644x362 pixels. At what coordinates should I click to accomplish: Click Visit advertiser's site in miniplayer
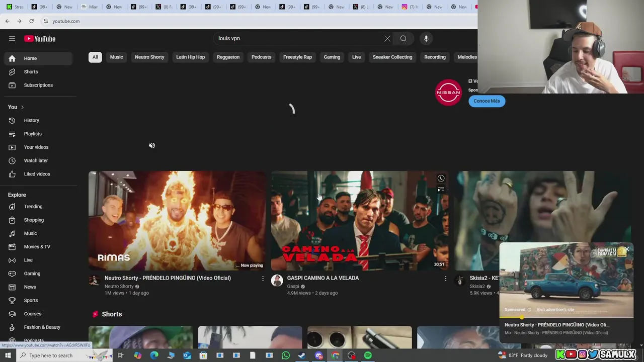point(555,310)
